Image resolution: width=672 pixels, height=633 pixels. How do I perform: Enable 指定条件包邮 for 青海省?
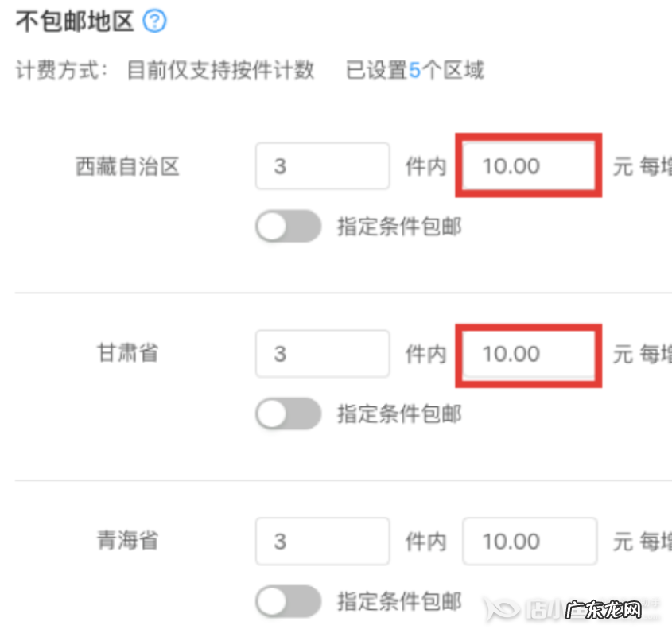[x=288, y=601]
